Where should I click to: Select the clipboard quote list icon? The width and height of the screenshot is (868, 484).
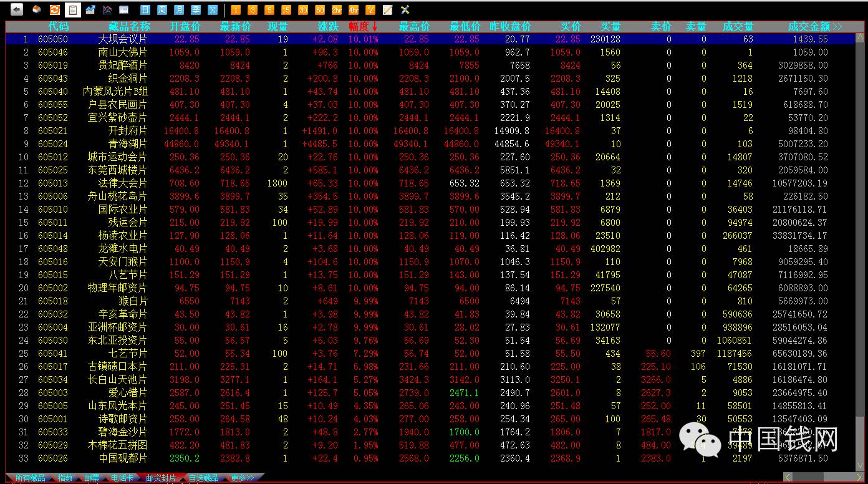pyautogui.click(x=72, y=9)
